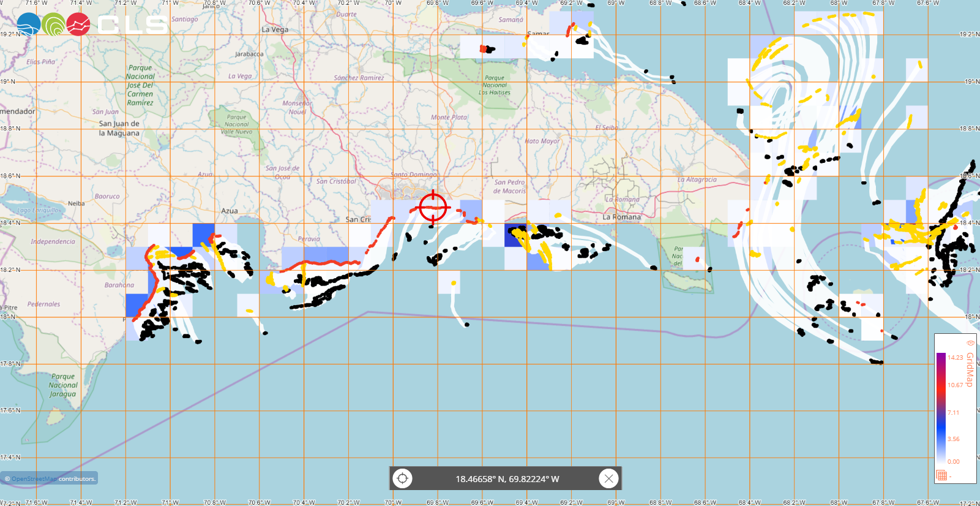The image size is (980, 506).
Task: Click the Barahona map label
Action: coord(119,285)
